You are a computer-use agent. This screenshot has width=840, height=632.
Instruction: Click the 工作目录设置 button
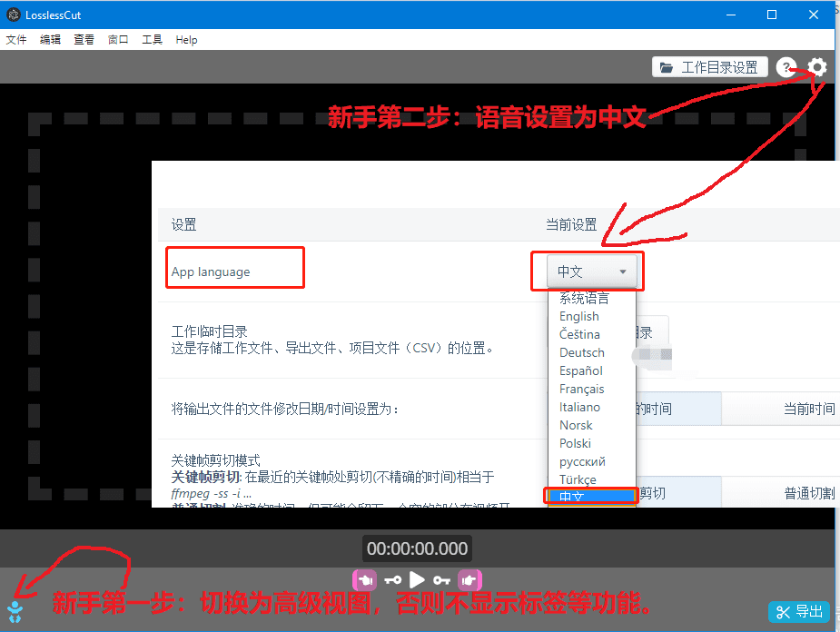[x=709, y=67]
